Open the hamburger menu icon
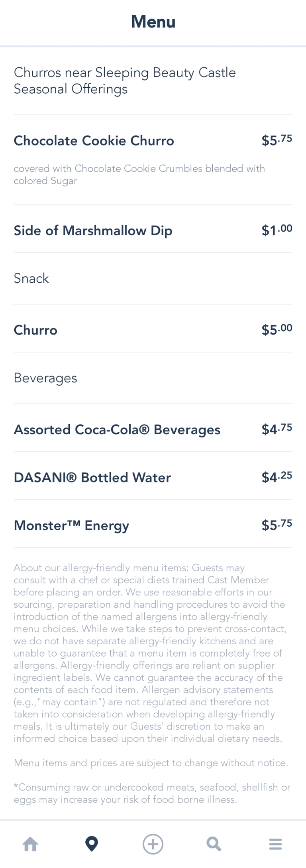This screenshot has width=306, height=868. (275, 844)
